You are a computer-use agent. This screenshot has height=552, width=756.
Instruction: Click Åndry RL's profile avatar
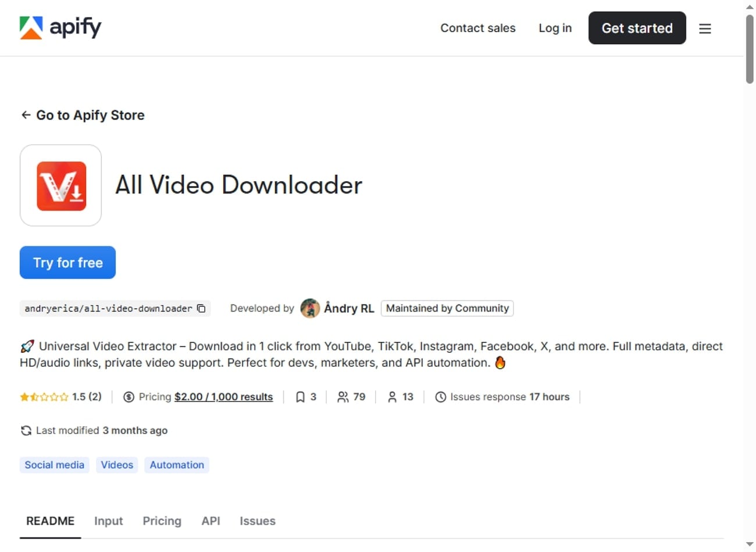coord(310,309)
